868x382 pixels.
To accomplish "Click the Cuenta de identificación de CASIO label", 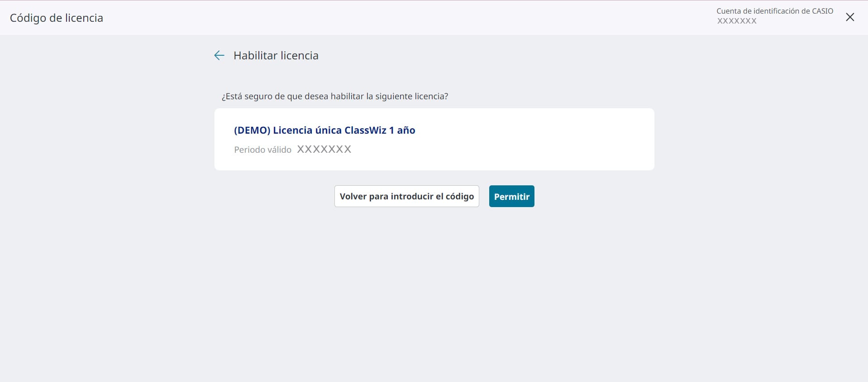I will pos(774,11).
